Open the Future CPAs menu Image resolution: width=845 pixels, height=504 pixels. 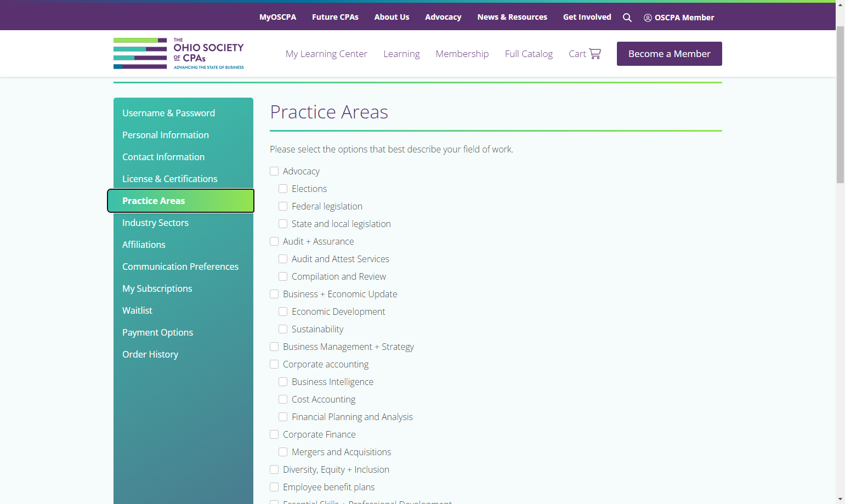click(x=335, y=17)
